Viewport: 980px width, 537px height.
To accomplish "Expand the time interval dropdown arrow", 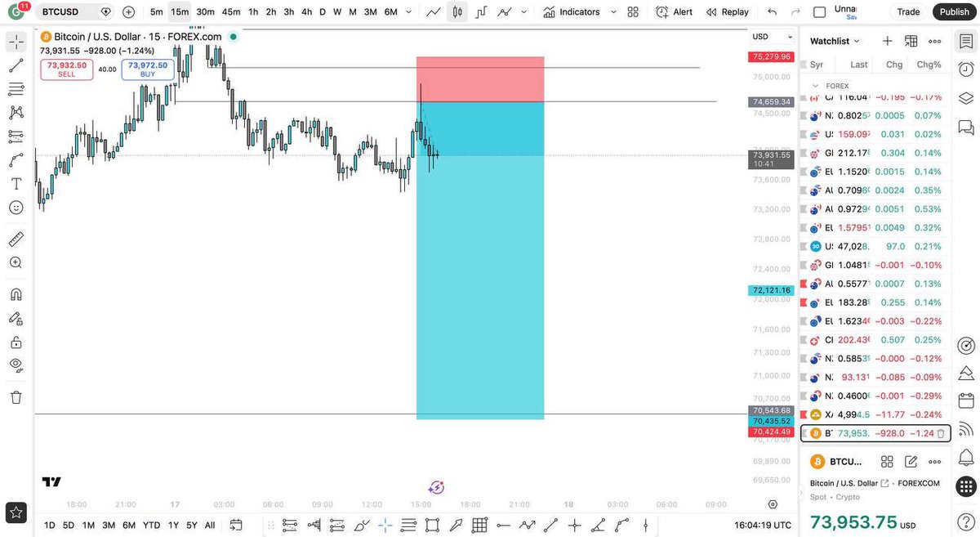I will [x=408, y=12].
